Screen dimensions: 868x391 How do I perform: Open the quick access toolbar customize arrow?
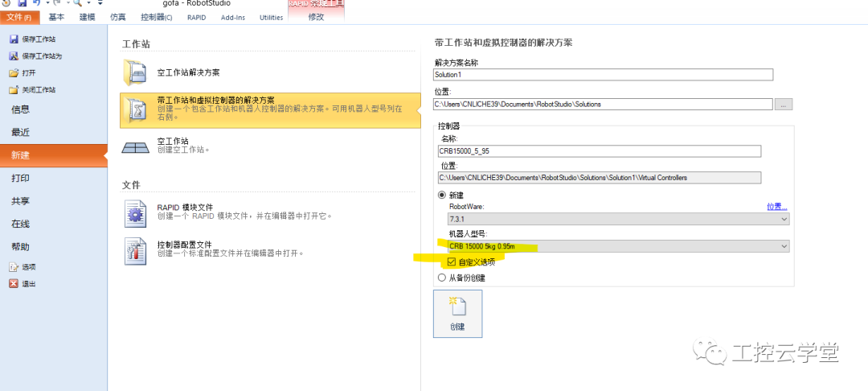pyautogui.click(x=100, y=2)
